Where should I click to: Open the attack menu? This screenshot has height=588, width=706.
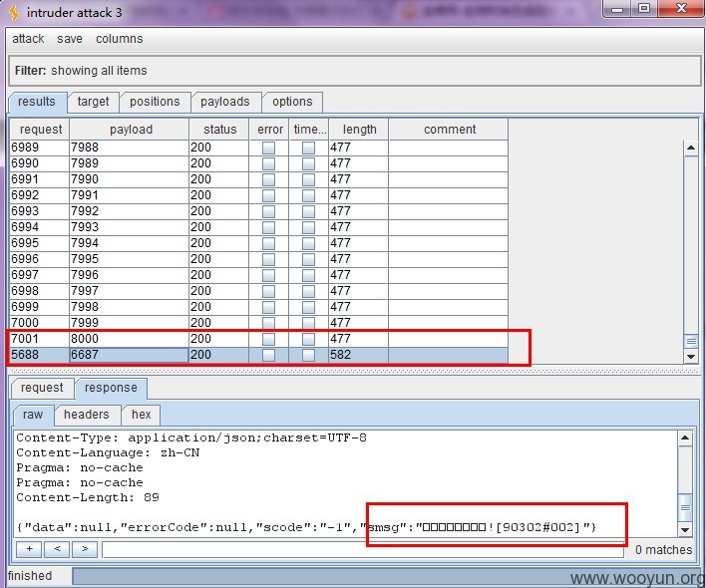(x=28, y=39)
